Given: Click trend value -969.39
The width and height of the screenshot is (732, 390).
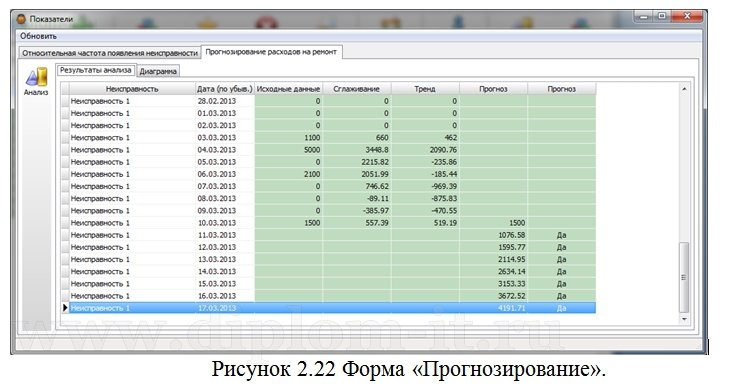Looking at the screenshot, I should (x=444, y=186).
